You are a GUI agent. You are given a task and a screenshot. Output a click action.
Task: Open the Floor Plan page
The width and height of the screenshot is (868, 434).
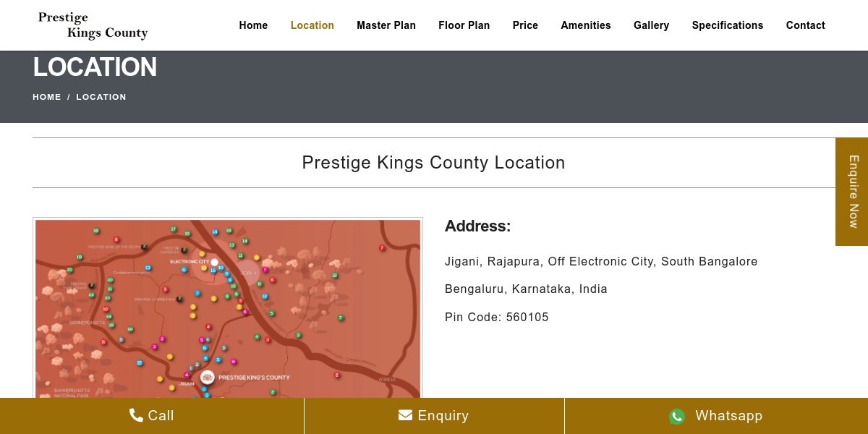(x=464, y=25)
